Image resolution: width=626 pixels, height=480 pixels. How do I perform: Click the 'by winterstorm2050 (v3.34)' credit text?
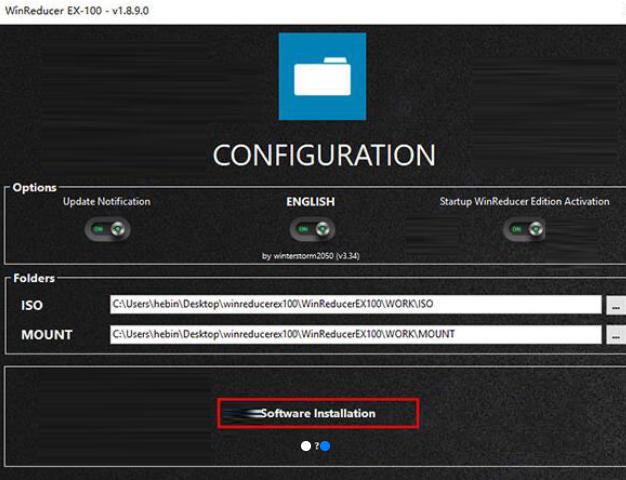[x=311, y=256]
